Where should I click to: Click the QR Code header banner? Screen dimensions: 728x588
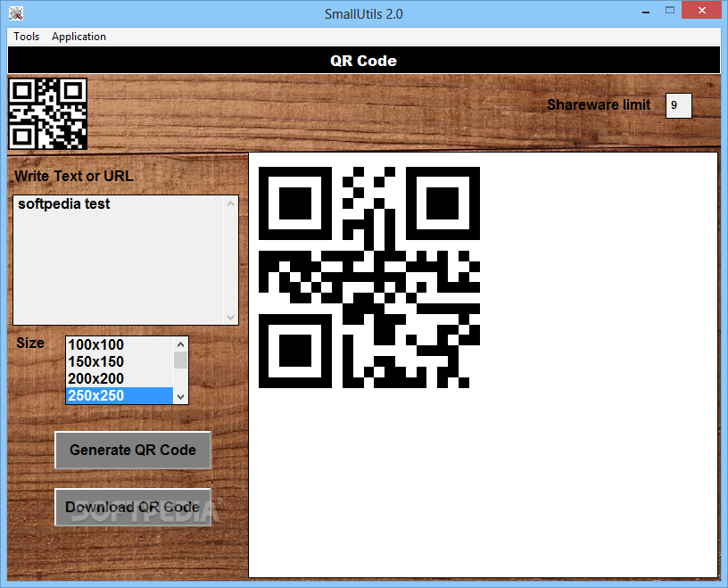tap(363, 61)
